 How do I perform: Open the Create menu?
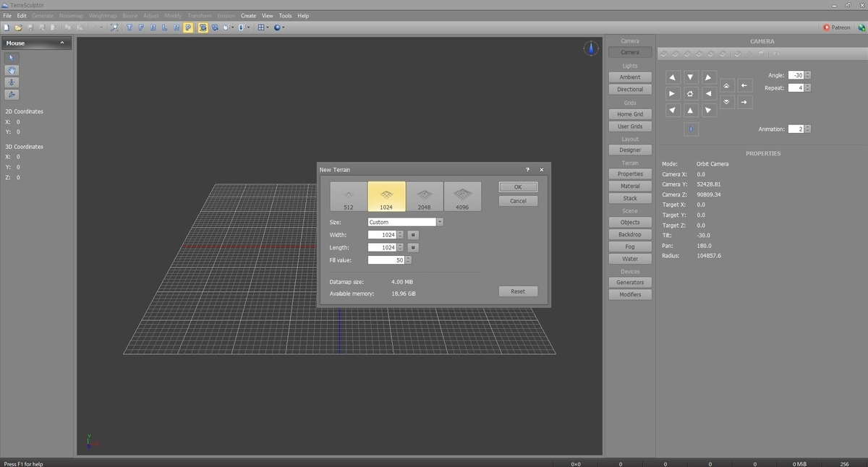pos(248,15)
